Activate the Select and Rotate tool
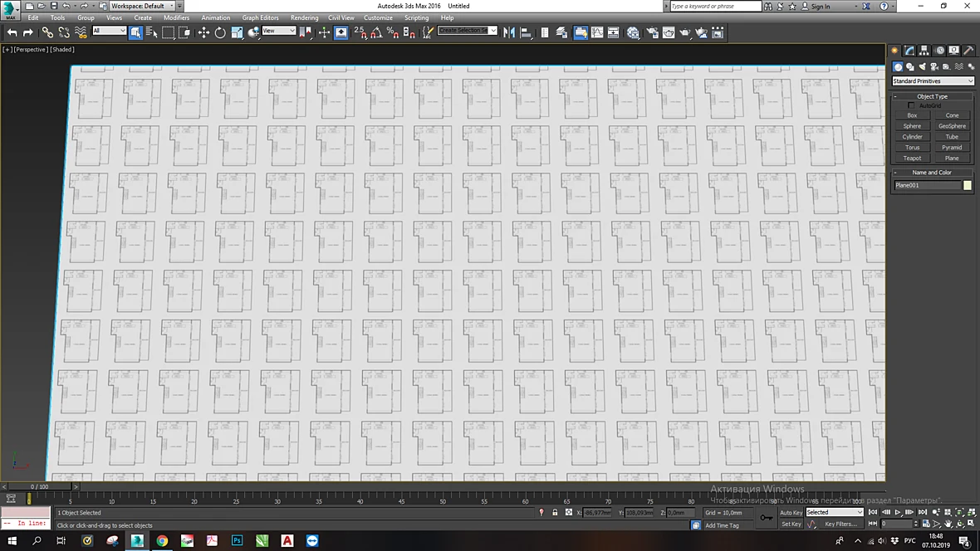 coord(220,32)
